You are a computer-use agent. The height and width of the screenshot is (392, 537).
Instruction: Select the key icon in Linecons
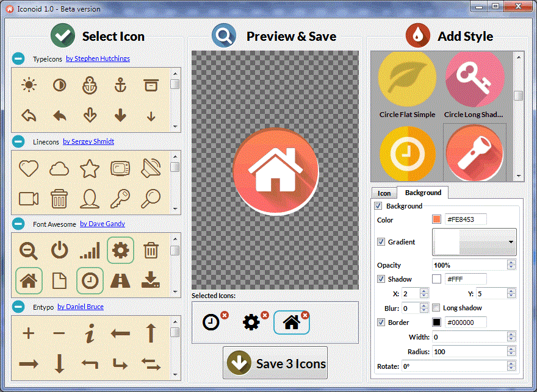point(120,199)
